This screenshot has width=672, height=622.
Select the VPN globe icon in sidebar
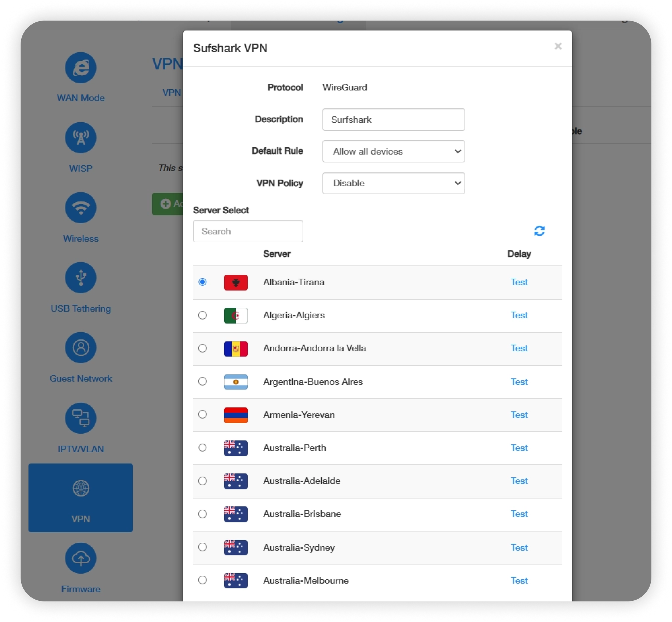pos(81,488)
